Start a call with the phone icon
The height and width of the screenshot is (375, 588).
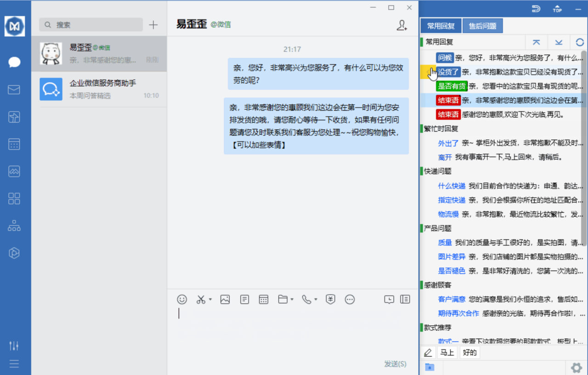click(x=306, y=299)
